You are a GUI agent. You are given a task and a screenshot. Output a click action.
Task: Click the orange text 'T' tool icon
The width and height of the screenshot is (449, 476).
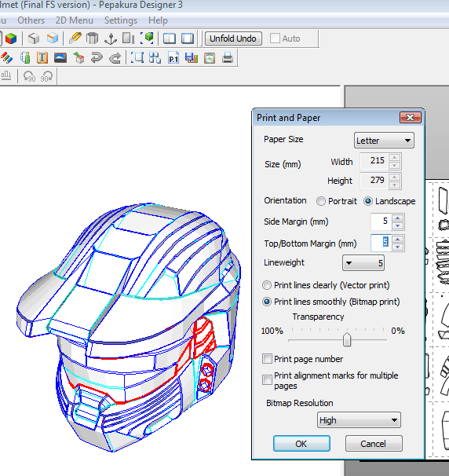point(42,57)
